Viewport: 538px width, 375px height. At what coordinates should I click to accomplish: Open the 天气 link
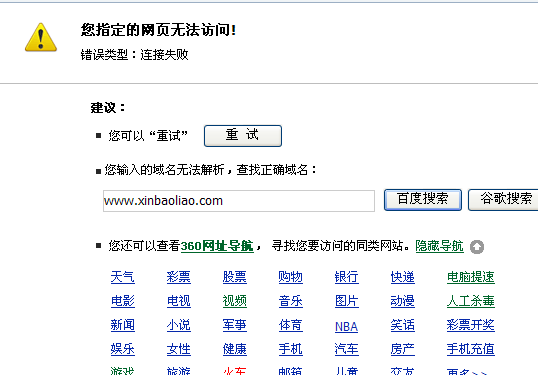click(x=123, y=277)
